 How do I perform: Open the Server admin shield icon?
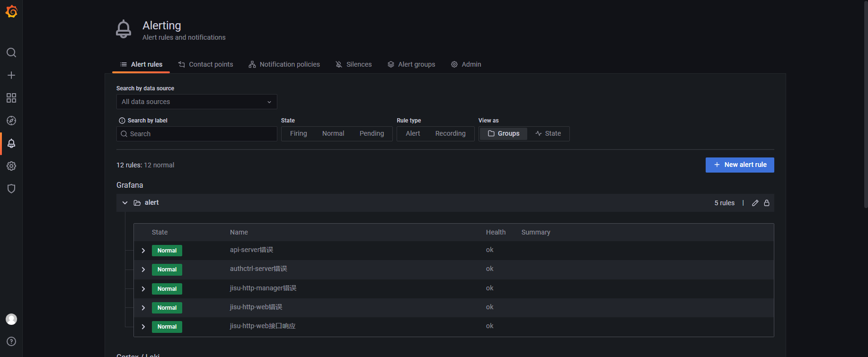tap(11, 189)
